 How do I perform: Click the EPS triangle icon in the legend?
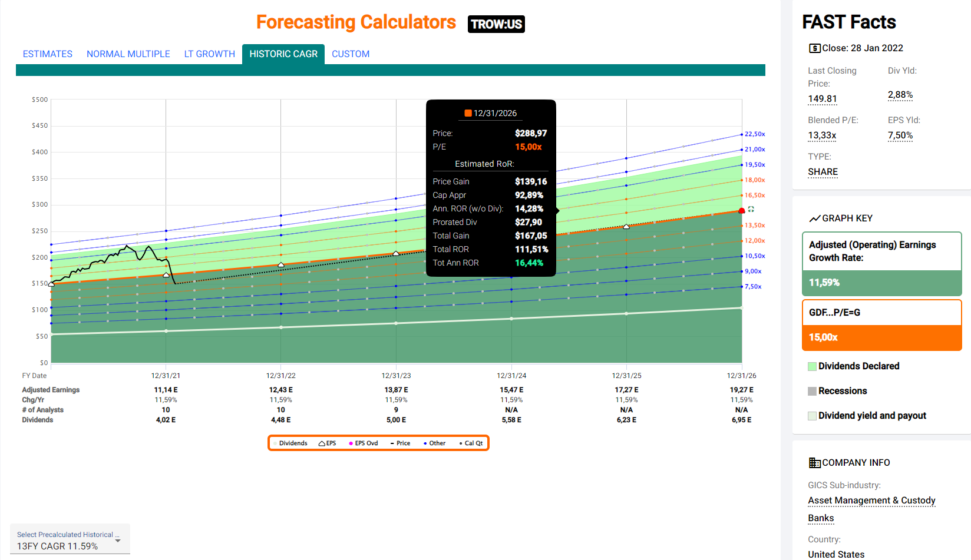coord(322,443)
